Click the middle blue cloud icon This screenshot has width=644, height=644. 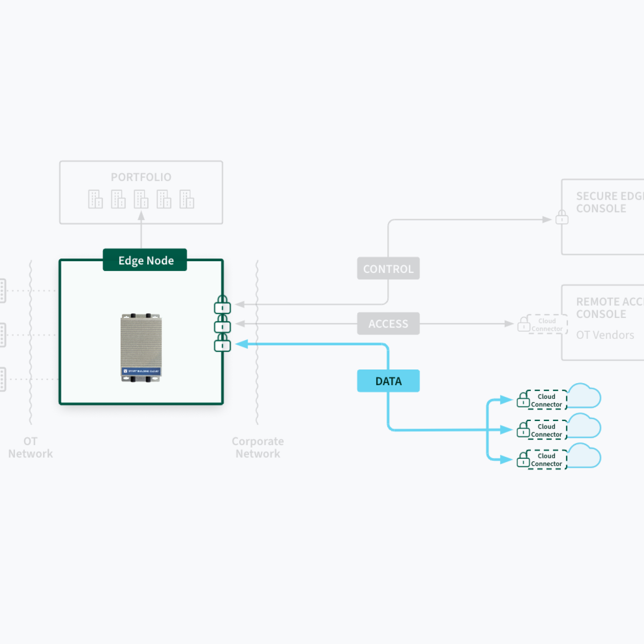[x=584, y=425]
